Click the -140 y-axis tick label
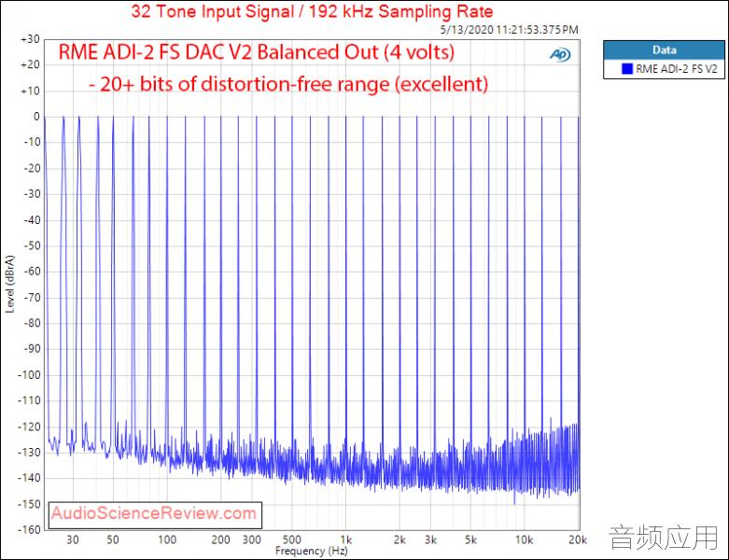 click(x=29, y=478)
